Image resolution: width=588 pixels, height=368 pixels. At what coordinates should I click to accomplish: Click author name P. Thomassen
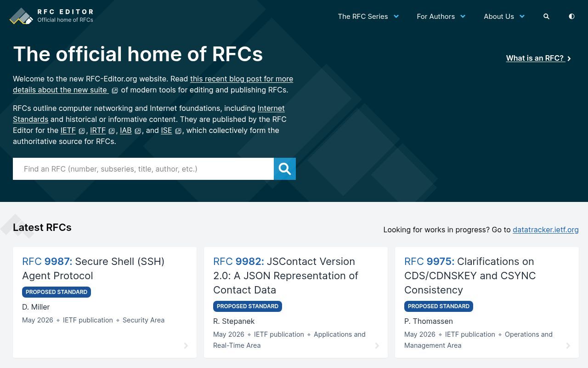[x=429, y=321]
